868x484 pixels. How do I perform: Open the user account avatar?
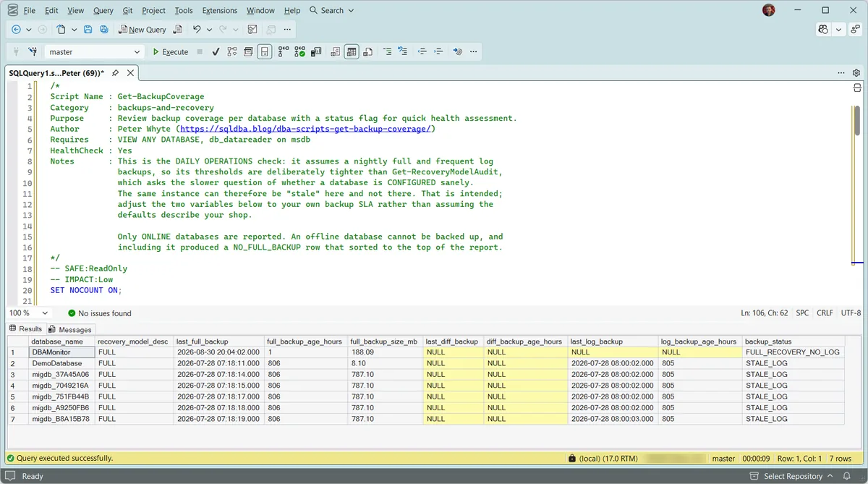769,10
